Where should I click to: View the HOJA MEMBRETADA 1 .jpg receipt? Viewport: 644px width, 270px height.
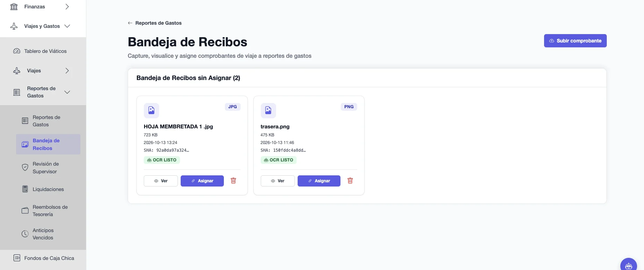(x=161, y=181)
